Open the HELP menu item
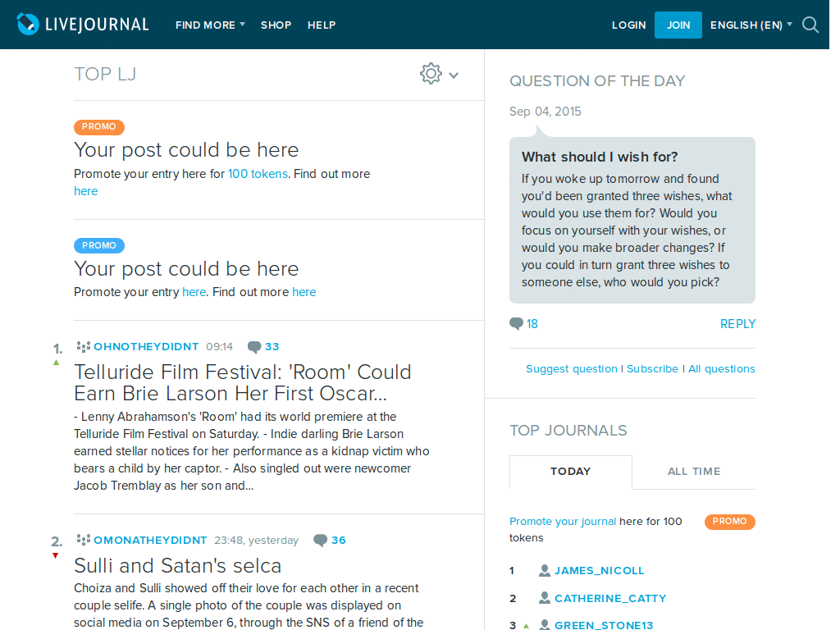 [322, 25]
